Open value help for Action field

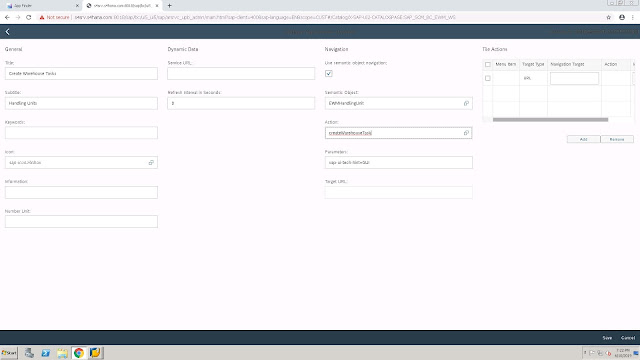[x=466, y=133]
